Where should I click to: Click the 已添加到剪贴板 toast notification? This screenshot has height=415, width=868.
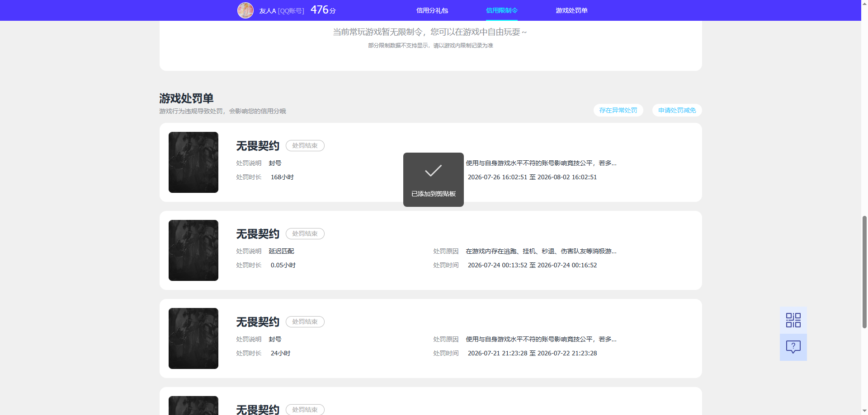coord(433,180)
